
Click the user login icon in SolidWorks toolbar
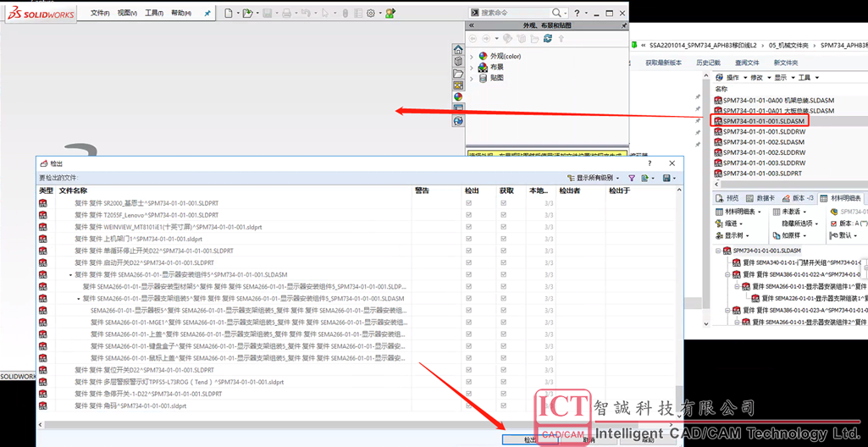tap(390, 13)
